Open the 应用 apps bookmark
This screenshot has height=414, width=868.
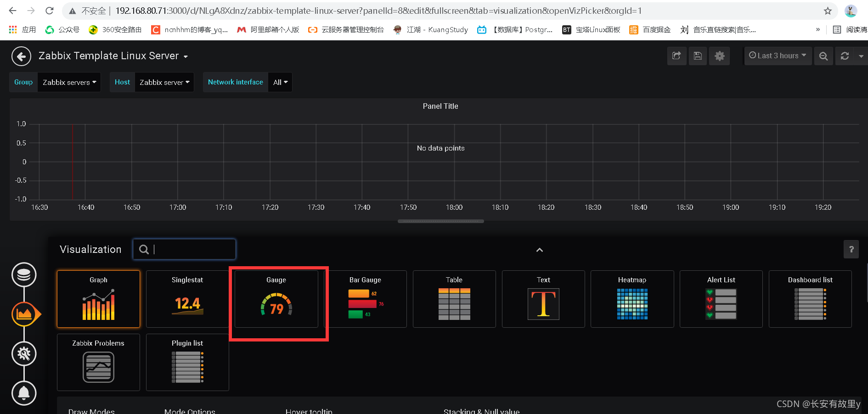click(23, 29)
